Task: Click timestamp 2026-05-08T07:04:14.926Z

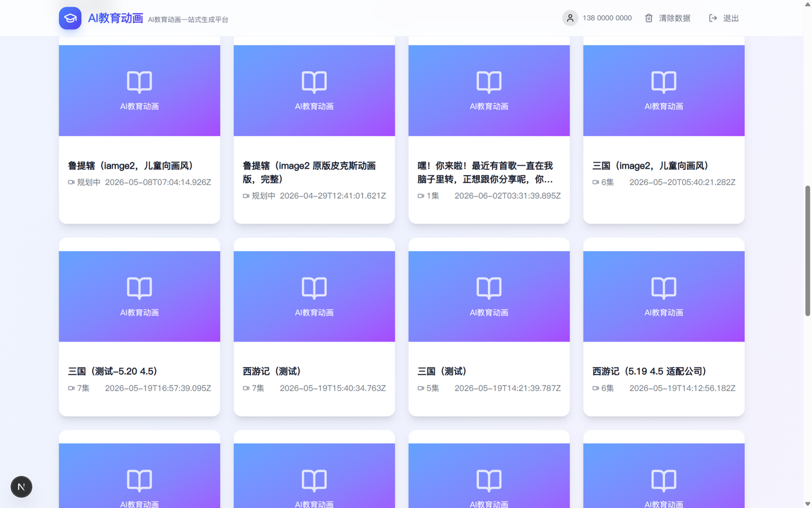Action: 158,182
